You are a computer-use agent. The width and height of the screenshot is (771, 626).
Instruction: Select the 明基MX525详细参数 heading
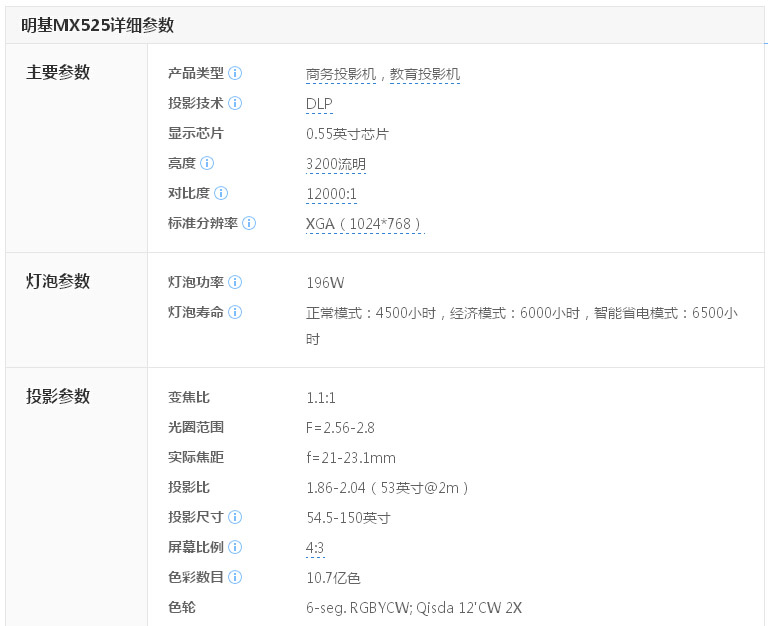click(x=97, y=25)
